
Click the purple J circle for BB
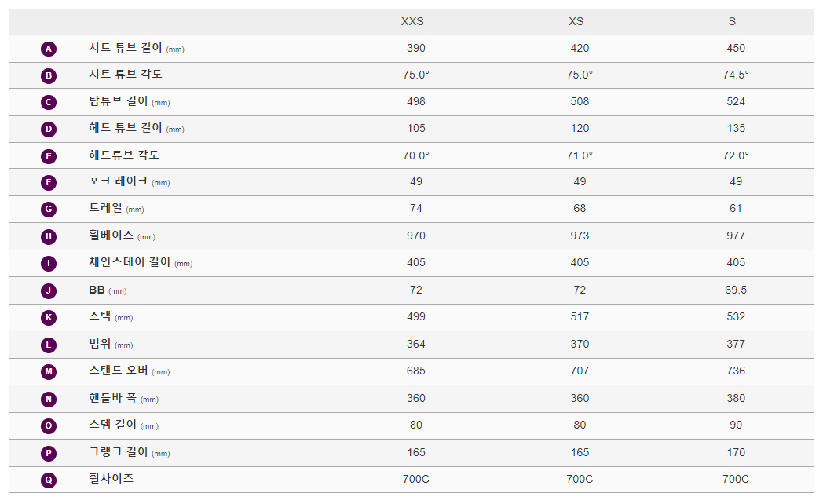point(49,291)
